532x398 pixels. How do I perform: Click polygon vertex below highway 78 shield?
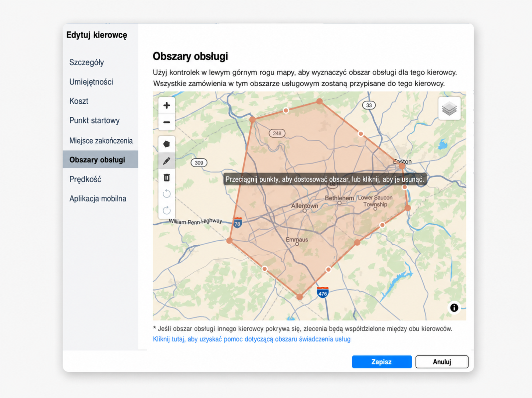click(229, 240)
